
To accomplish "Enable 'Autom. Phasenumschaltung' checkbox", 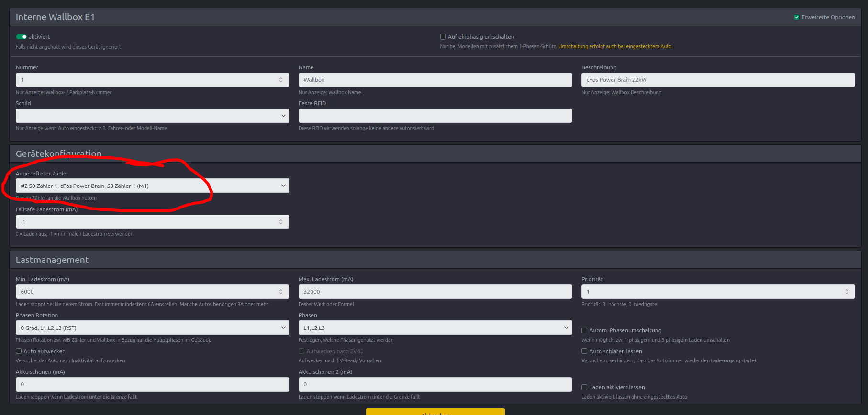I will tap(584, 330).
